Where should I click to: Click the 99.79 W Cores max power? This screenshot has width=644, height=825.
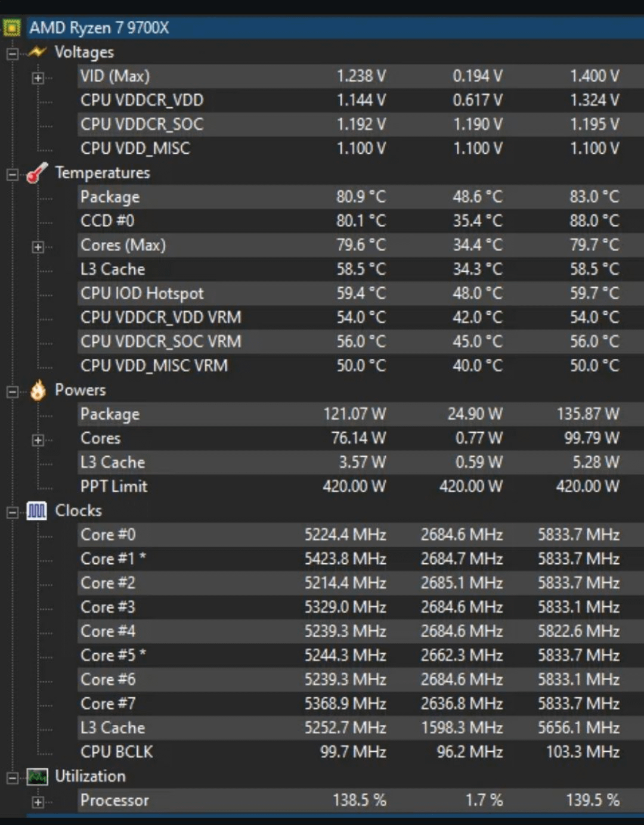tap(592, 438)
